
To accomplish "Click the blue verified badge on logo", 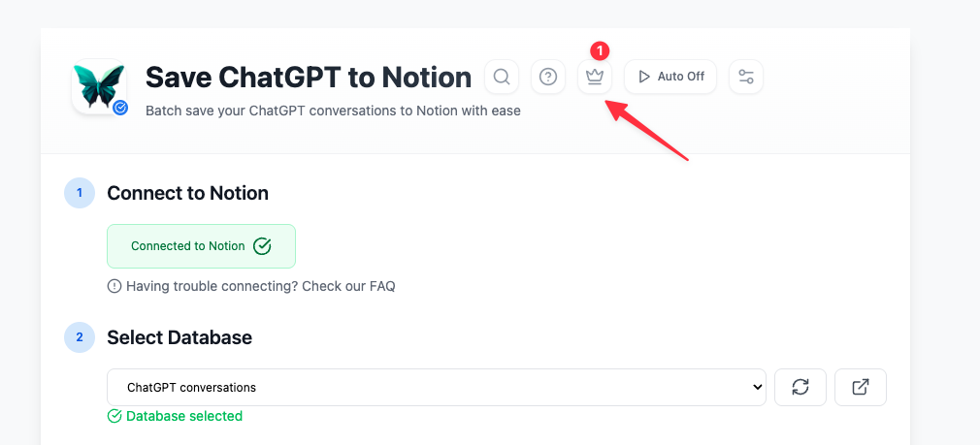I will [x=120, y=108].
